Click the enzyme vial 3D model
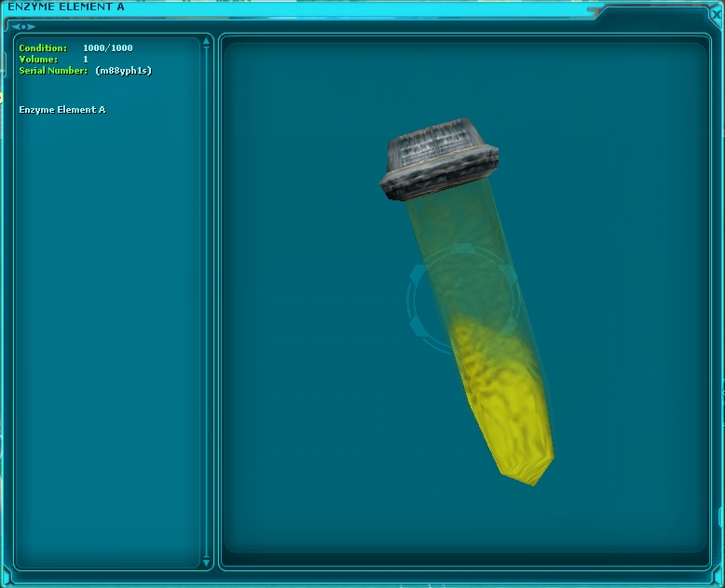 point(467,300)
